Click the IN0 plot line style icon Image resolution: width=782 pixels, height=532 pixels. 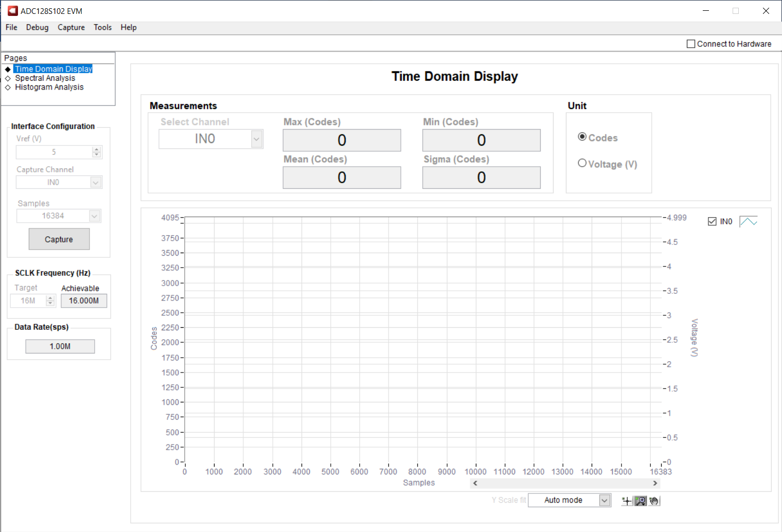point(748,222)
